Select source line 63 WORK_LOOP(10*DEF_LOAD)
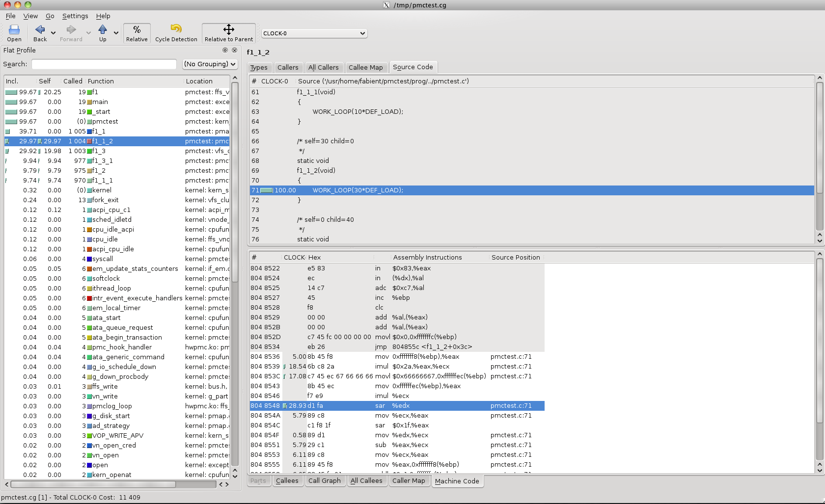 click(x=532, y=112)
